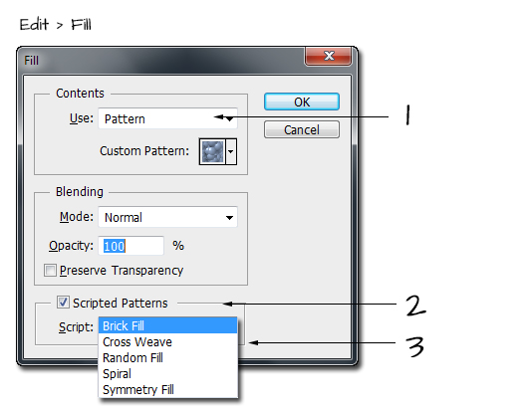Choose Symmetry Fill script option
532x412 pixels.
(167, 390)
